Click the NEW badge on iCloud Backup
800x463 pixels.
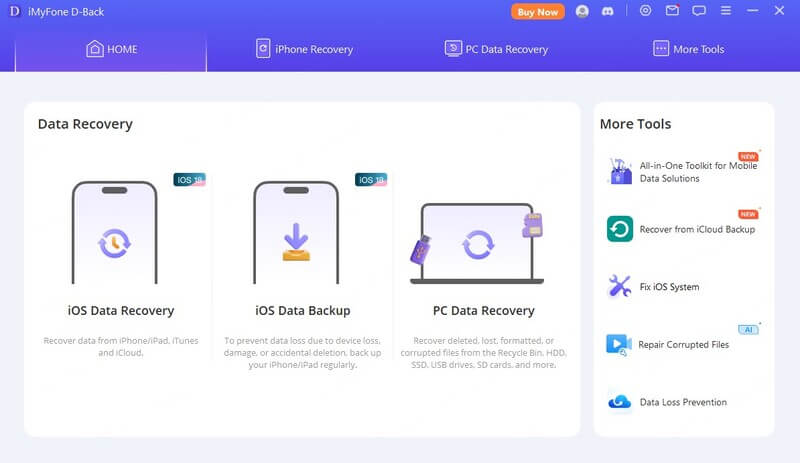pyautogui.click(x=748, y=214)
